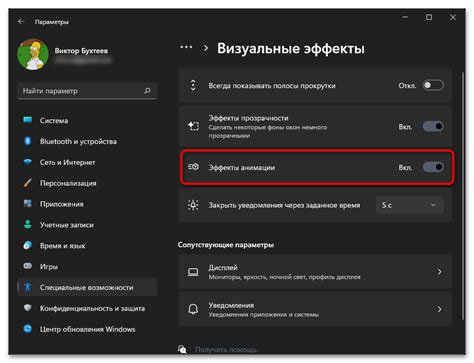Open Учетные записи settings
The image size is (474, 363).
pos(87,225)
